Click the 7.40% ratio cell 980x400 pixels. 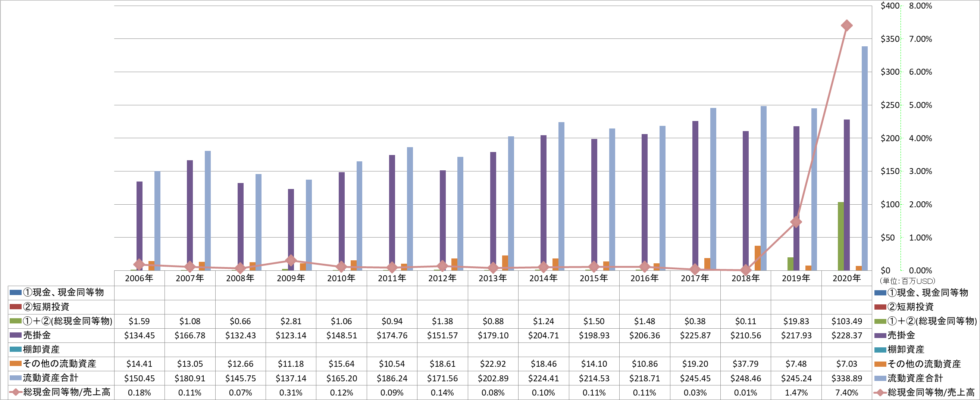click(x=846, y=393)
